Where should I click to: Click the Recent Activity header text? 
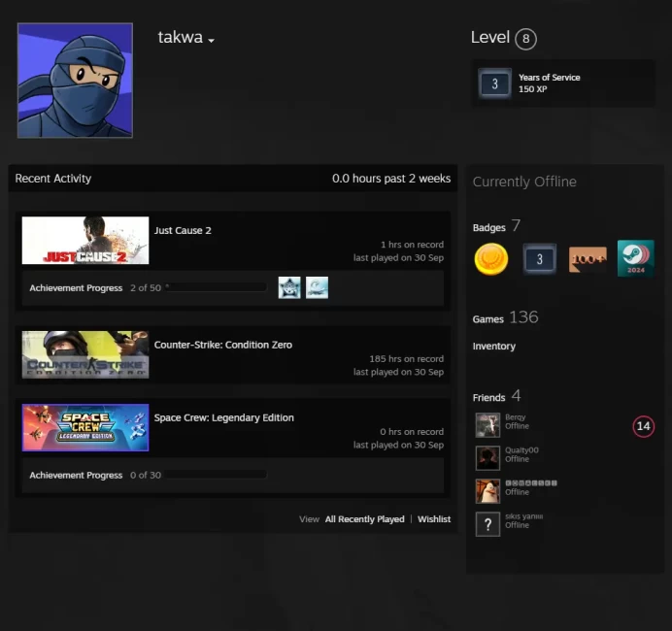53,179
